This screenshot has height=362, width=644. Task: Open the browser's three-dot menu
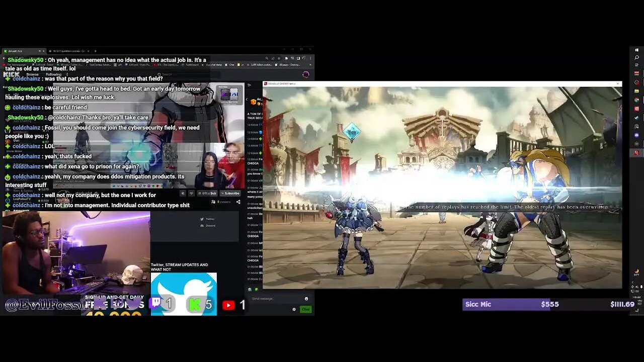point(309,58)
